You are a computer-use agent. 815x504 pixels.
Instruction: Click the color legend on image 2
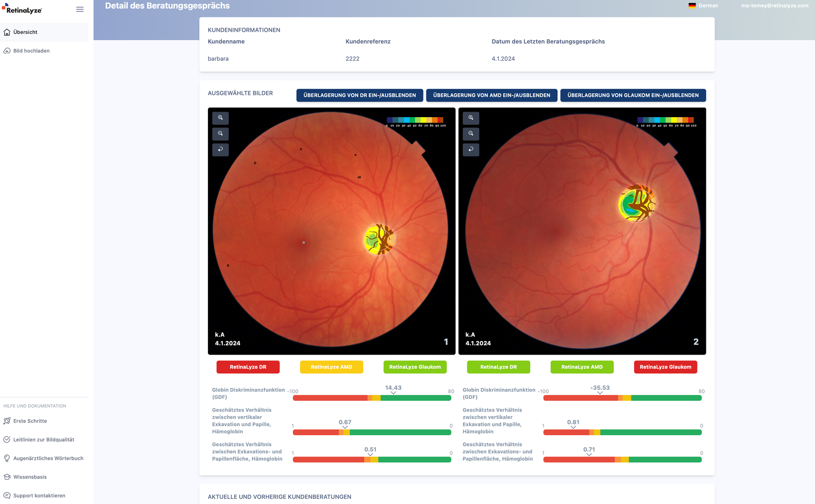[x=666, y=122]
